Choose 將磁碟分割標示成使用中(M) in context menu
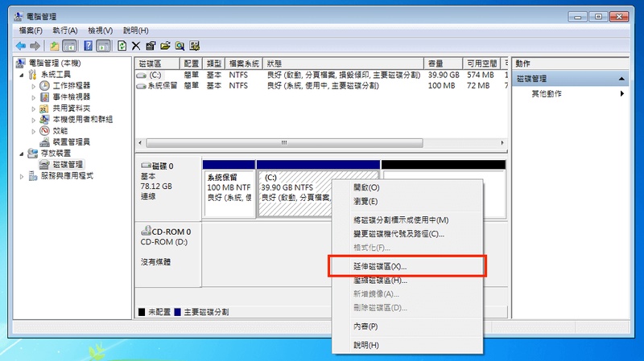644x361 pixels. pyautogui.click(x=407, y=219)
